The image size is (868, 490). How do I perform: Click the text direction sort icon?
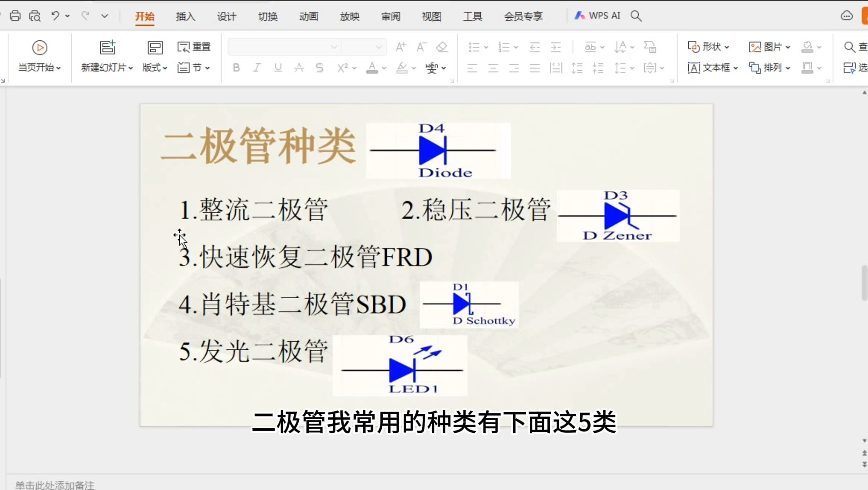[620, 47]
